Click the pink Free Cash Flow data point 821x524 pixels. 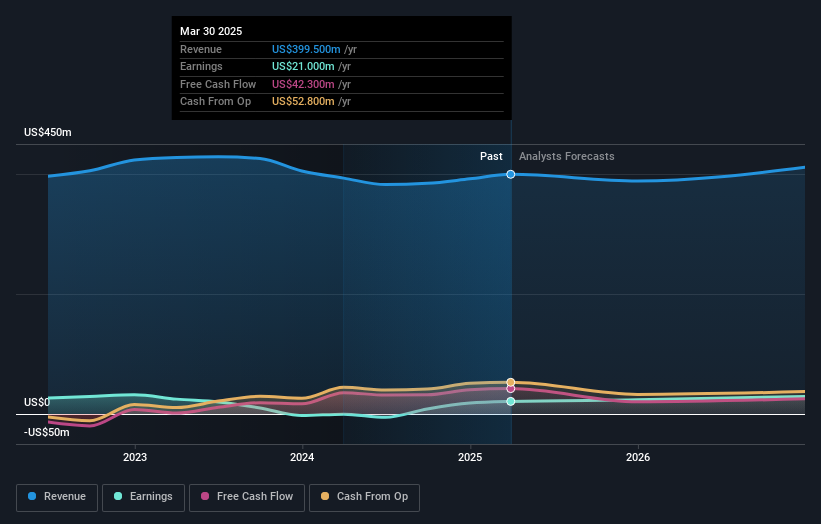point(511,389)
